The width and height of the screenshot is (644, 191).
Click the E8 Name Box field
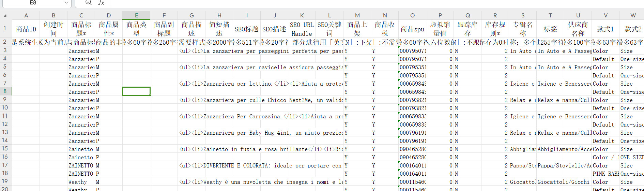pos(33,3)
